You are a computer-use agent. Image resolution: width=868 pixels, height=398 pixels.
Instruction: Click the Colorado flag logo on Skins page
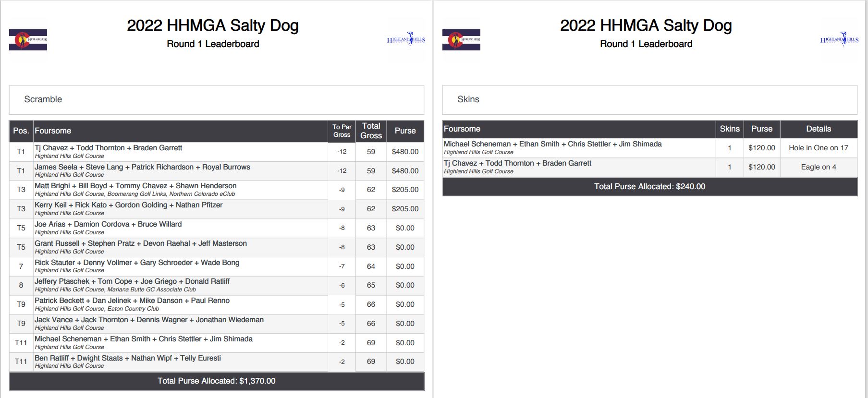[x=461, y=40]
